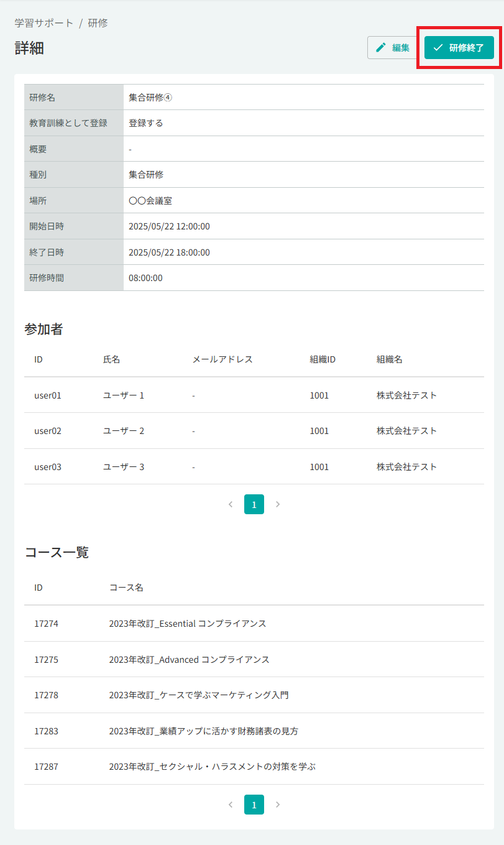Click start datetime 2025/05/22 12:00:00
The image size is (504, 845).
click(169, 226)
